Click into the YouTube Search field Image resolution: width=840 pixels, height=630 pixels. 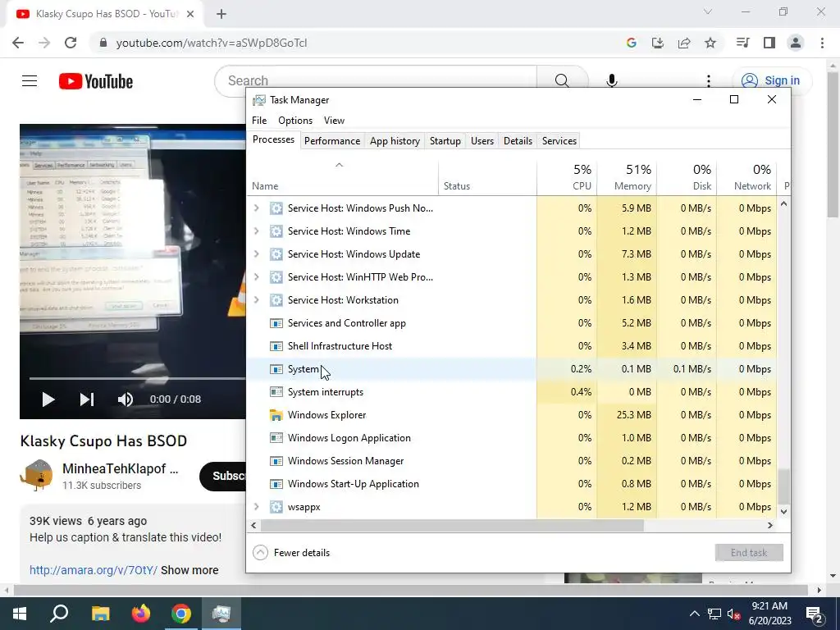376,81
